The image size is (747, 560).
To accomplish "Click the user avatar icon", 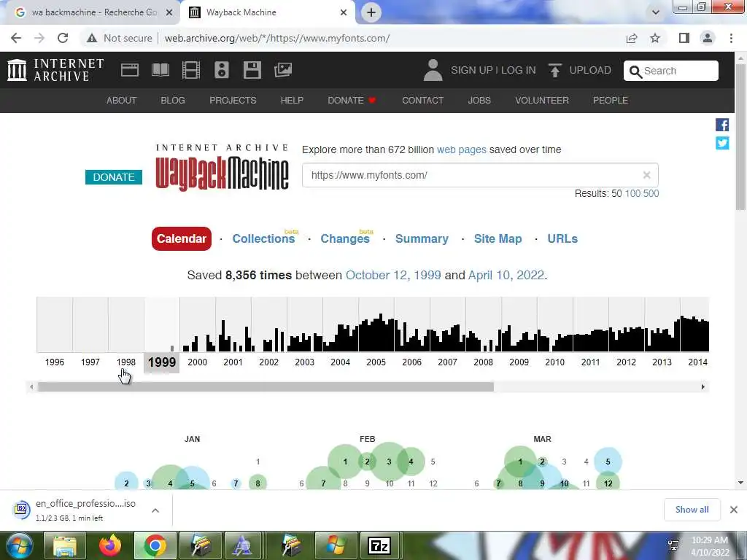I will pos(433,70).
